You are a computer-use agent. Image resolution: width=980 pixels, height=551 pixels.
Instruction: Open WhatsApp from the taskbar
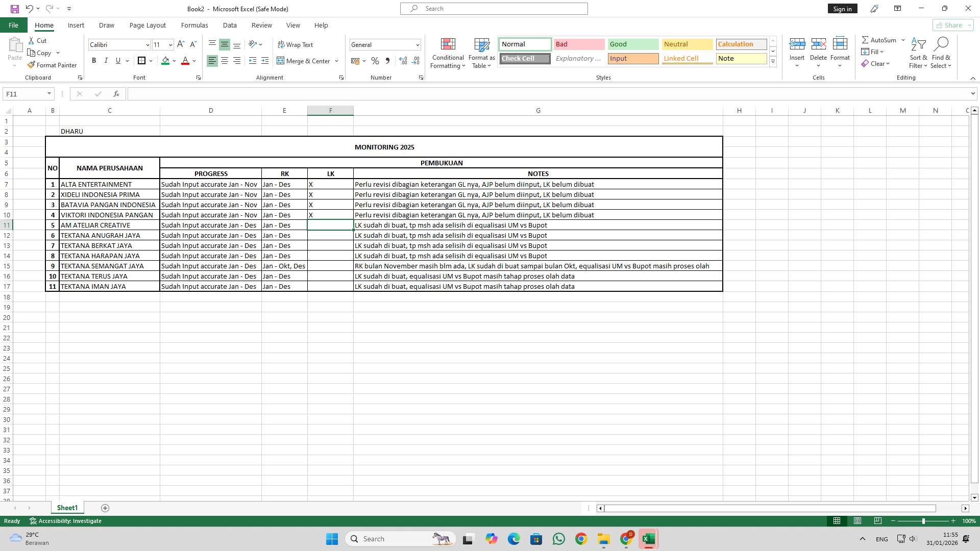[559, 538]
